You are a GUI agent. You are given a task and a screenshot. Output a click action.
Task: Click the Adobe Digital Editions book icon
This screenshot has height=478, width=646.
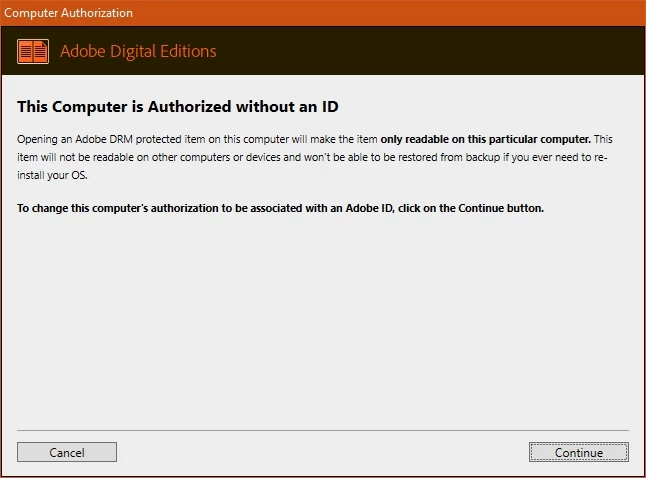coord(33,52)
